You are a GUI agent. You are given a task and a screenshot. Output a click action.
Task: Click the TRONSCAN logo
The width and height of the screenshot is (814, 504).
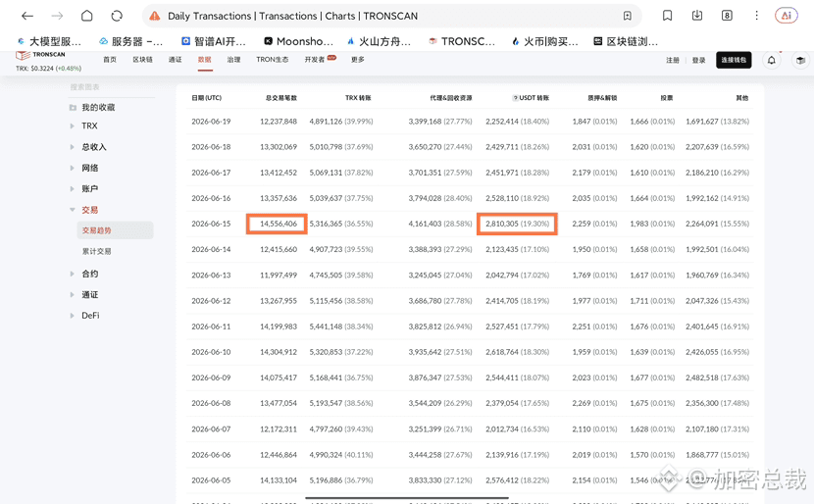click(x=40, y=55)
